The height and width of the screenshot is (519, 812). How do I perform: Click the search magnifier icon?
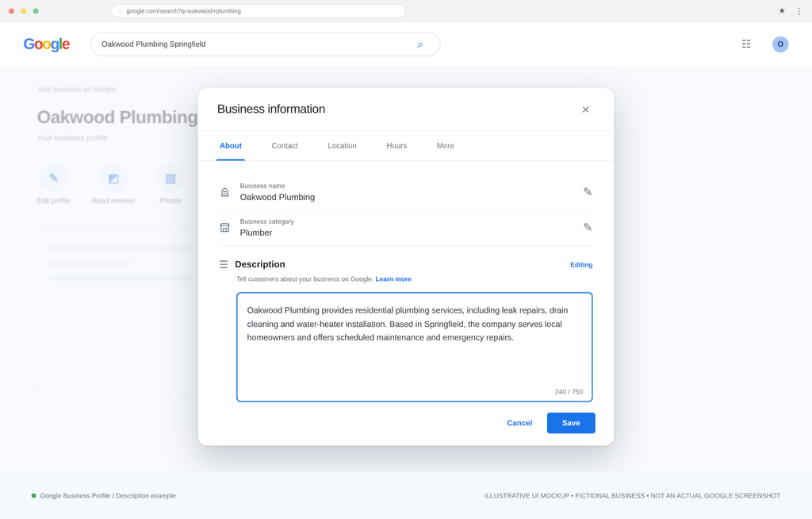(x=419, y=44)
